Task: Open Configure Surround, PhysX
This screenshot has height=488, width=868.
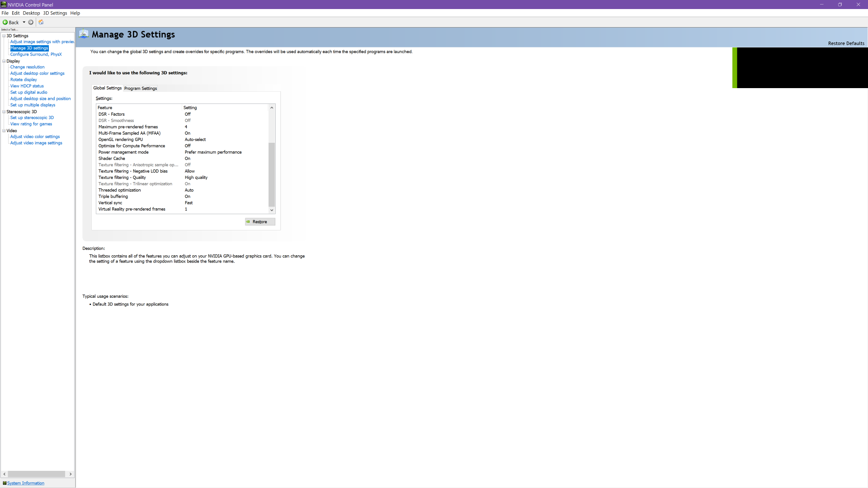Action: (36, 54)
